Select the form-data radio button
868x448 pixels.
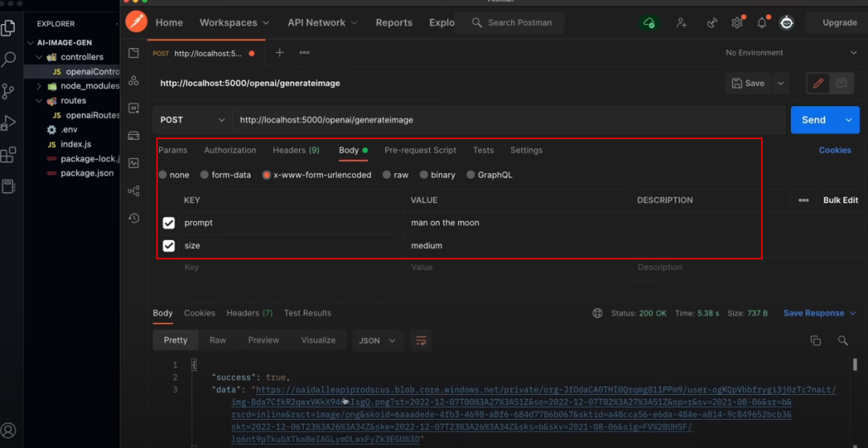click(x=204, y=175)
